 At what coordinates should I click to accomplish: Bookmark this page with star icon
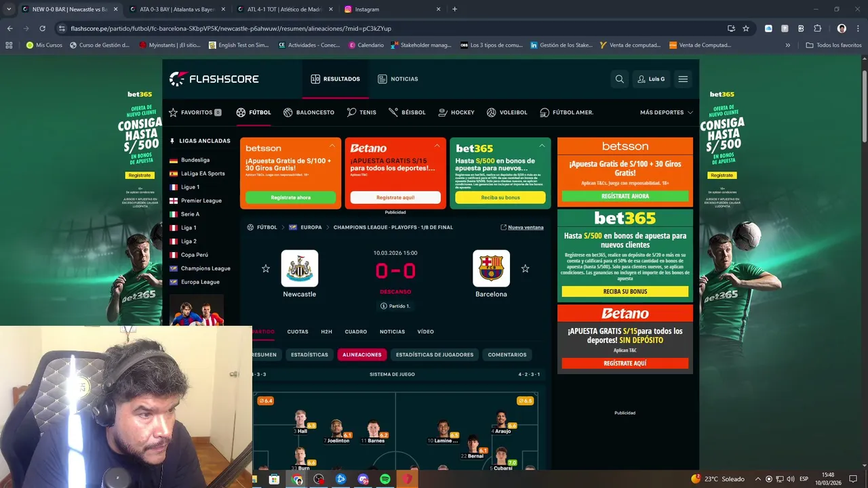click(x=746, y=28)
